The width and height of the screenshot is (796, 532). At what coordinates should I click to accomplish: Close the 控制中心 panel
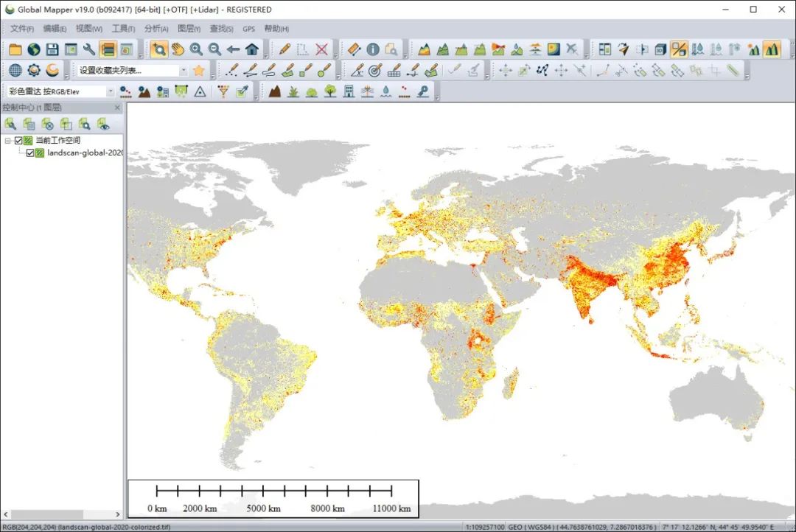(116, 108)
